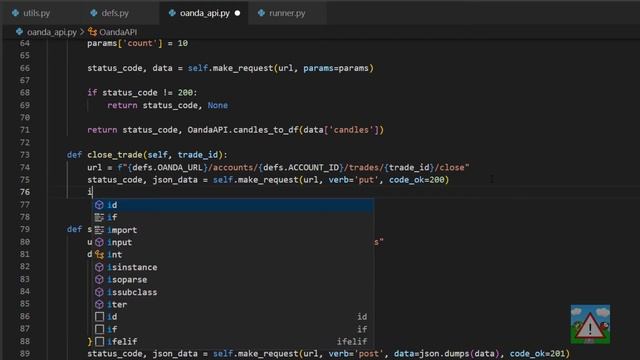Select the 'issubclass' suggestion

tap(232, 292)
